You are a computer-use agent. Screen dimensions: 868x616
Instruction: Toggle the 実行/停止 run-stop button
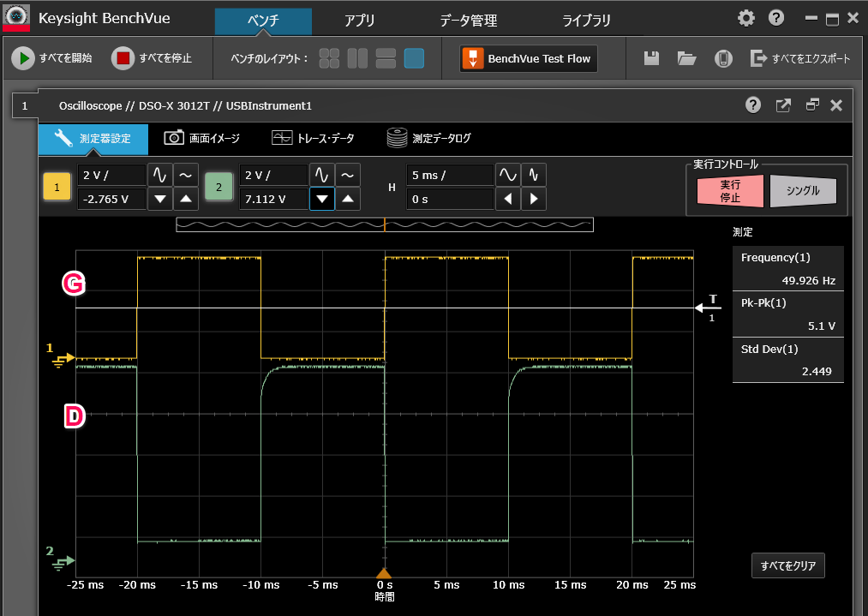click(x=730, y=191)
